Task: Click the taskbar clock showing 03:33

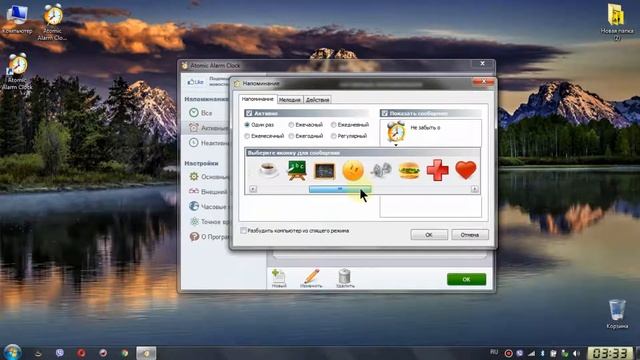Action: [610, 353]
